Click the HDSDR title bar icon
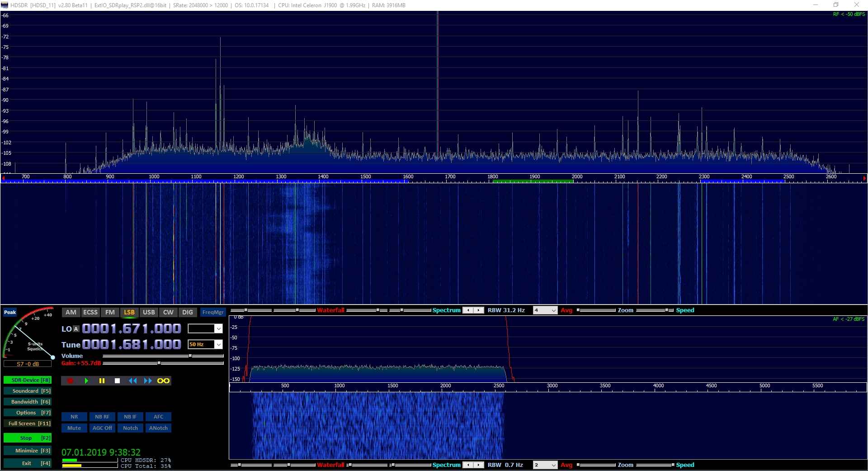 pyautogui.click(x=5, y=5)
